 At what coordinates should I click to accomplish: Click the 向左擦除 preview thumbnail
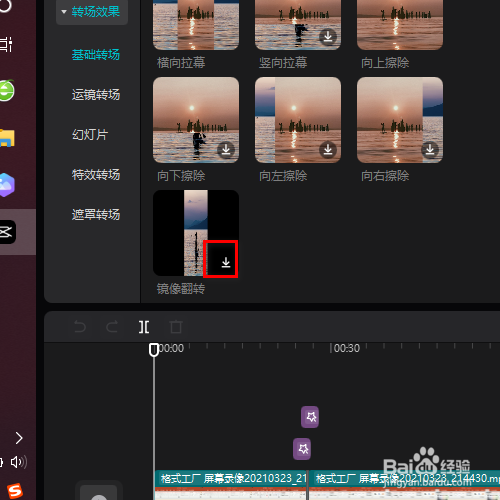(298, 120)
